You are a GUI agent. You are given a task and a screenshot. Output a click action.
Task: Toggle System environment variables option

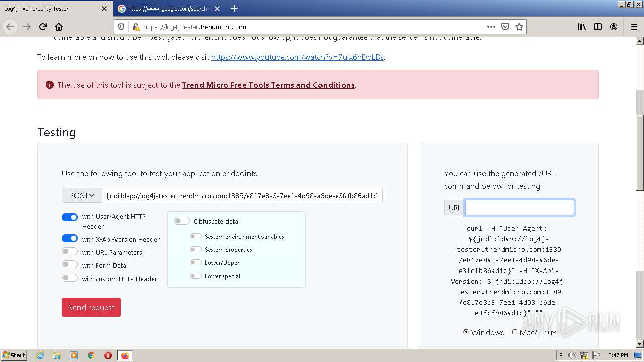pos(196,236)
